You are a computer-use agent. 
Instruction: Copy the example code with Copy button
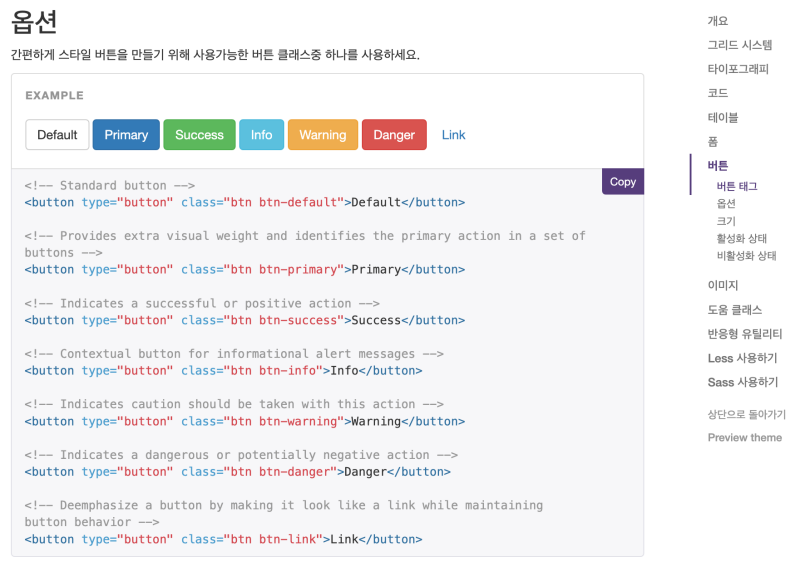coord(623,182)
